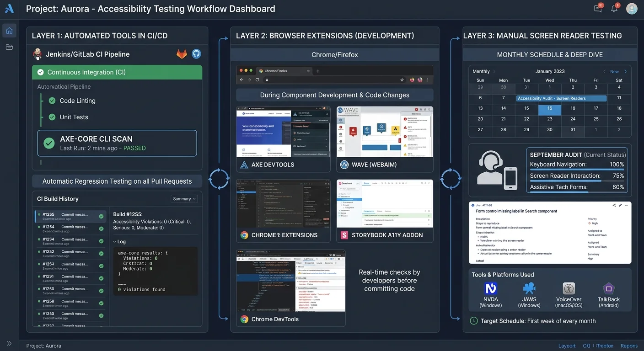Click the Jenkins mascot icon beside the pipeline title
The width and height of the screenshot is (644, 351).
point(38,54)
